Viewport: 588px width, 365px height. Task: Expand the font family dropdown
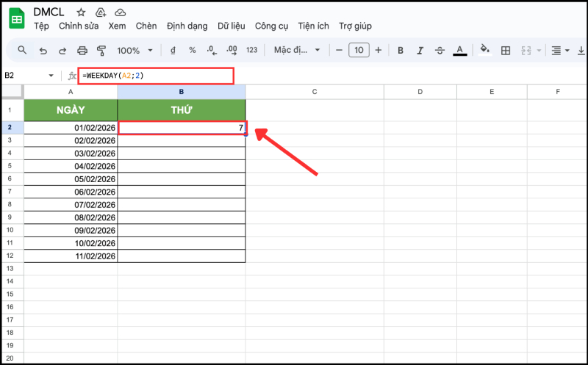coord(297,51)
